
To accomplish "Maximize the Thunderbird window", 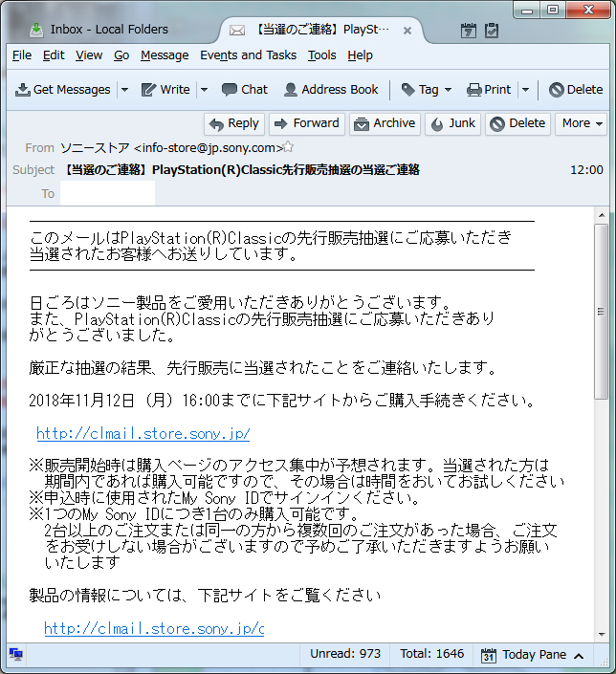I will pyautogui.click(x=553, y=11).
